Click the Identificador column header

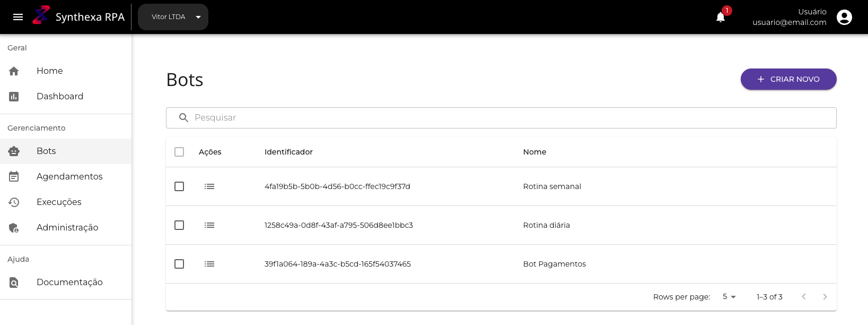click(288, 152)
